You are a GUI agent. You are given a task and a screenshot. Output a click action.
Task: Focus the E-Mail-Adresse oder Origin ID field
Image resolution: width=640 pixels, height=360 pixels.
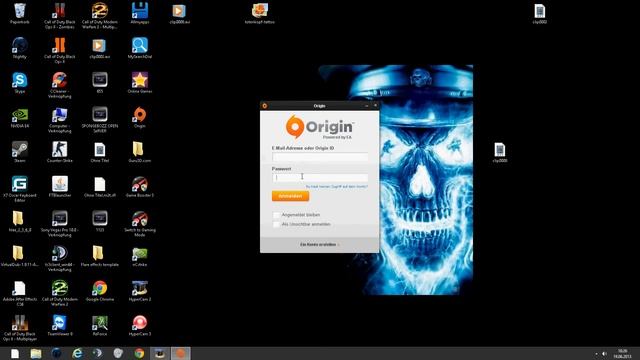[320, 157]
